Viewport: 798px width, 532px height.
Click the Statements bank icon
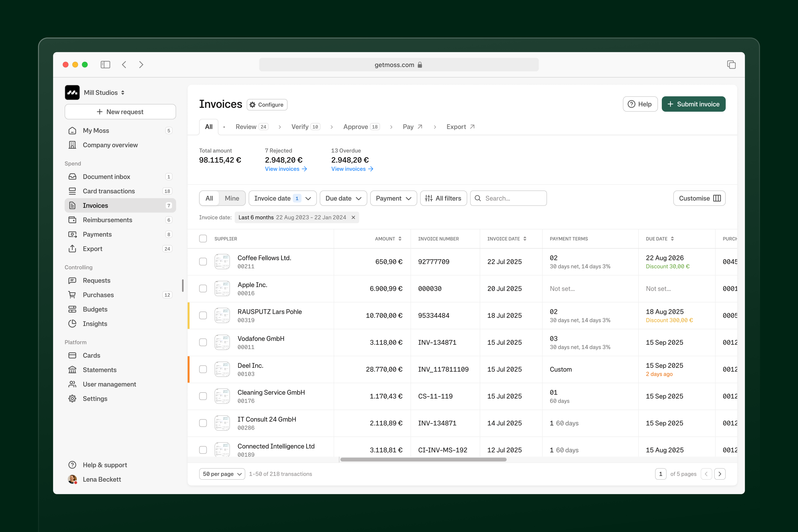72,370
